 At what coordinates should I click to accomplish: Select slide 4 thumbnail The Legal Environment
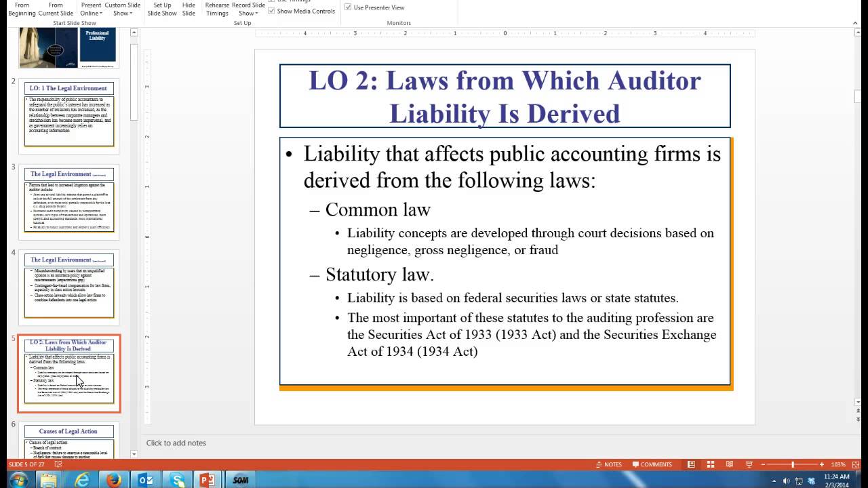click(x=68, y=287)
